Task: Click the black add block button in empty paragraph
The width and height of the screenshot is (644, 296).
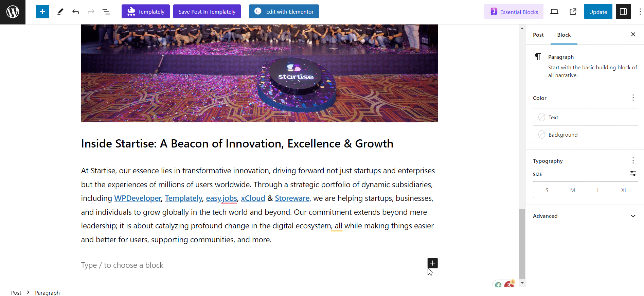Action: [x=432, y=263]
